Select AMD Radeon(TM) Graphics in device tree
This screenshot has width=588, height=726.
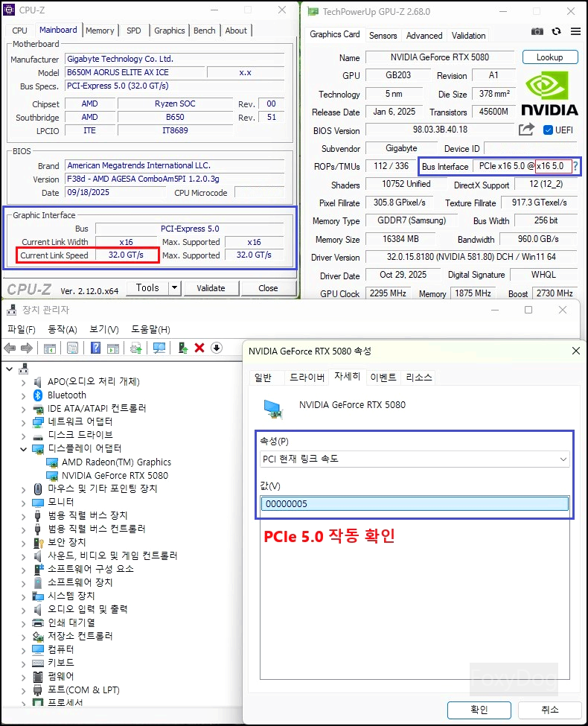(x=116, y=462)
